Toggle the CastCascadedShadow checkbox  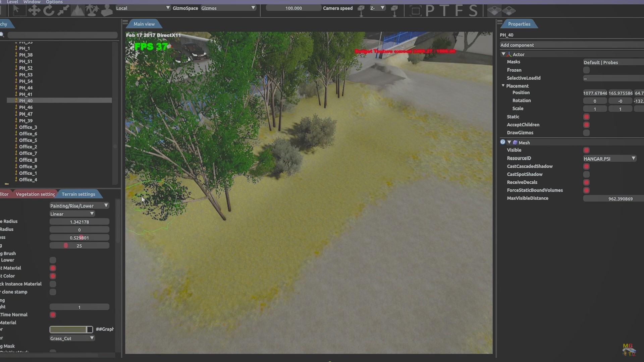[586, 166]
